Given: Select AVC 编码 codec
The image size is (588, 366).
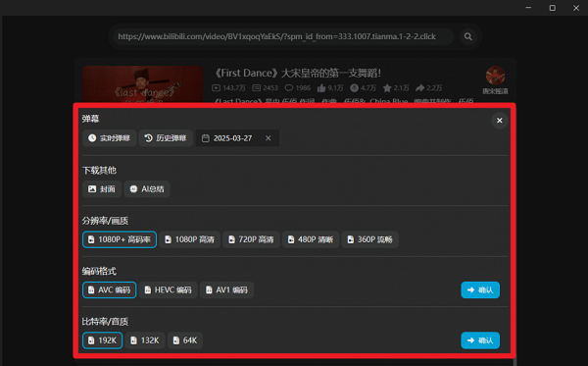Looking at the screenshot, I should click(109, 289).
